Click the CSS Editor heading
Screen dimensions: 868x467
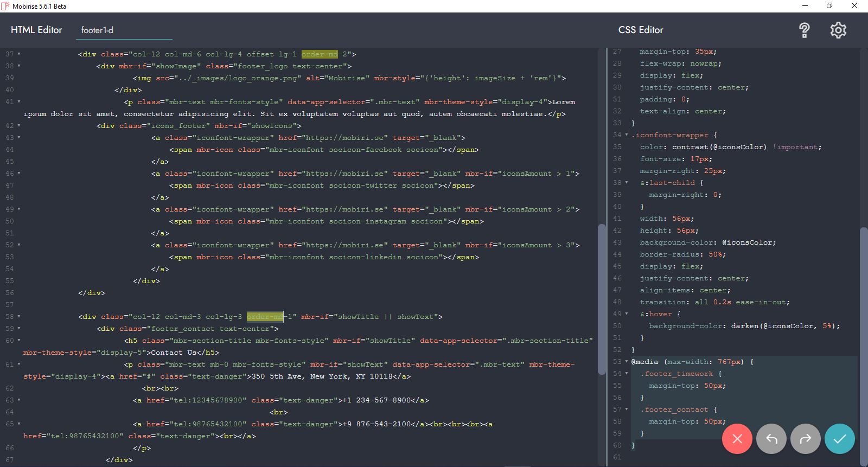coord(641,30)
